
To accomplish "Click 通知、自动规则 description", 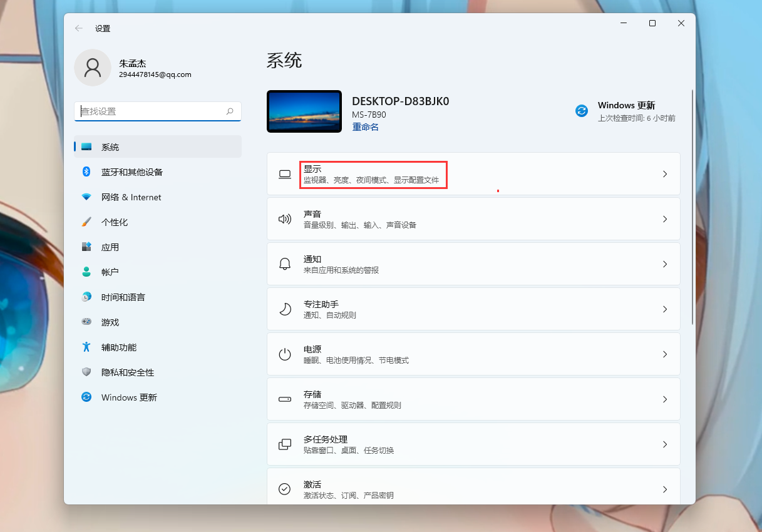I will click(x=330, y=315).
